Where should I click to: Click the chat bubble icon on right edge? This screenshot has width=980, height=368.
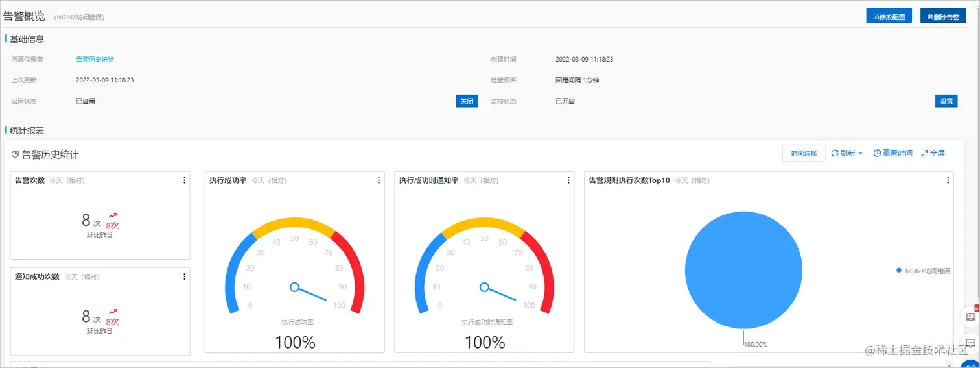tap(970, 342)
